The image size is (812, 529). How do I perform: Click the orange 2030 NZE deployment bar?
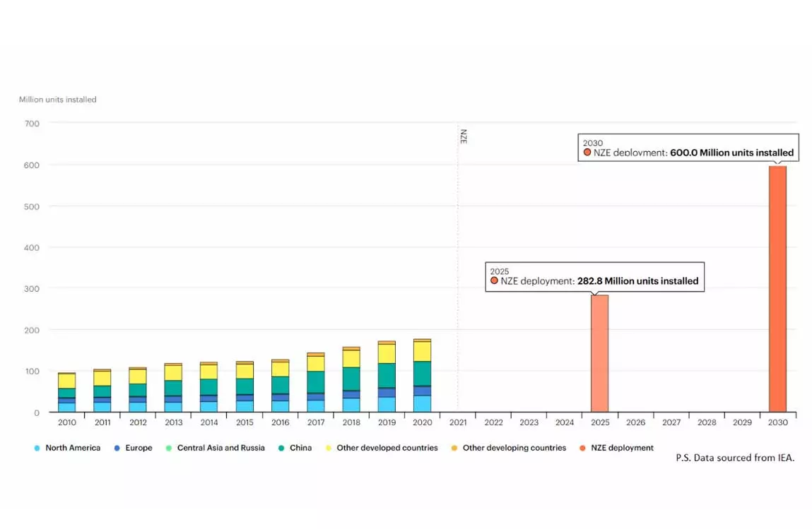tap(777, 290)
